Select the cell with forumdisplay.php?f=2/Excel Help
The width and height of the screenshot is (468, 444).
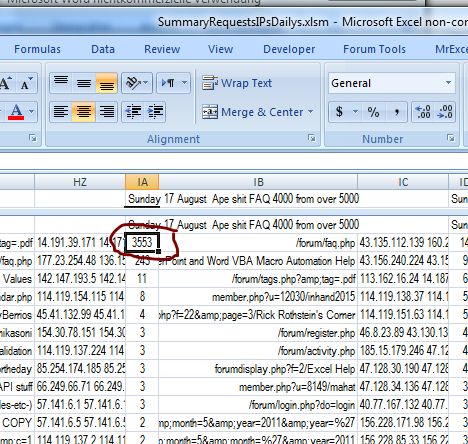click(x=258, y=369)
